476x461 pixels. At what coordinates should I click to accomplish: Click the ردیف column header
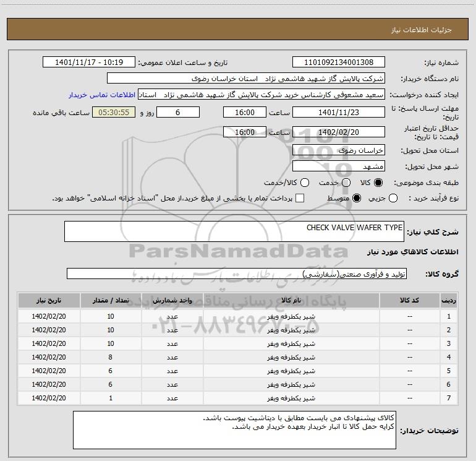tap(449, 300)
